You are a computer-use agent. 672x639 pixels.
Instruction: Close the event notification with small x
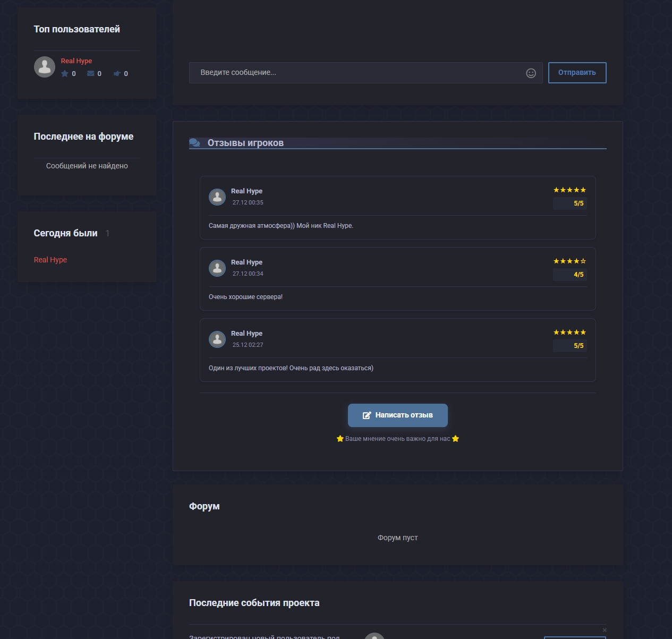605,630
